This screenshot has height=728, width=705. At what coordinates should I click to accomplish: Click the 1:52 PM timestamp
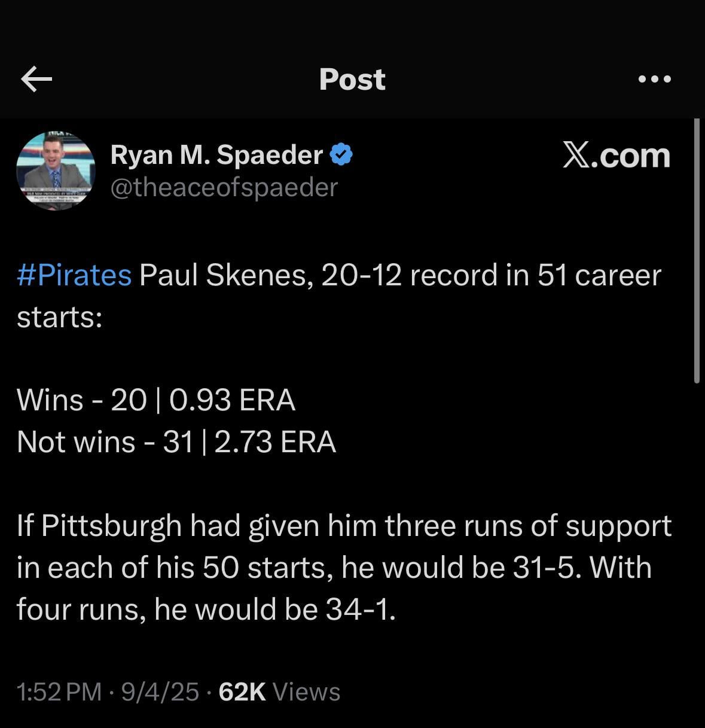tap(60, 692)
